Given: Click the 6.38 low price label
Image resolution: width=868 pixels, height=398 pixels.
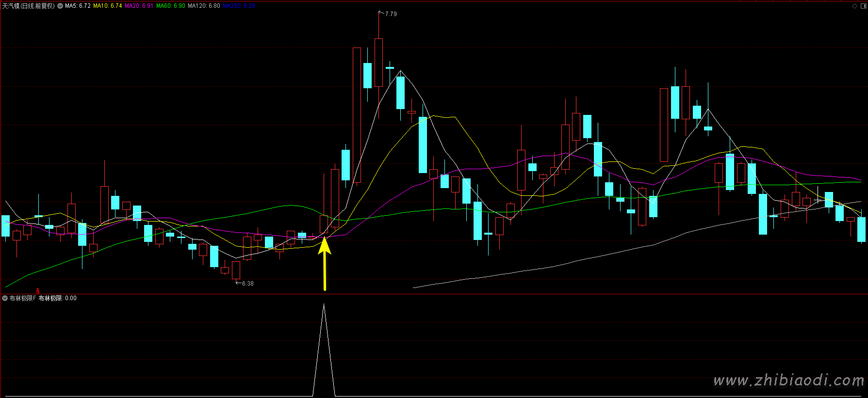Looking at the screenshot, I should pyautogui.click(x=247, y=284).
